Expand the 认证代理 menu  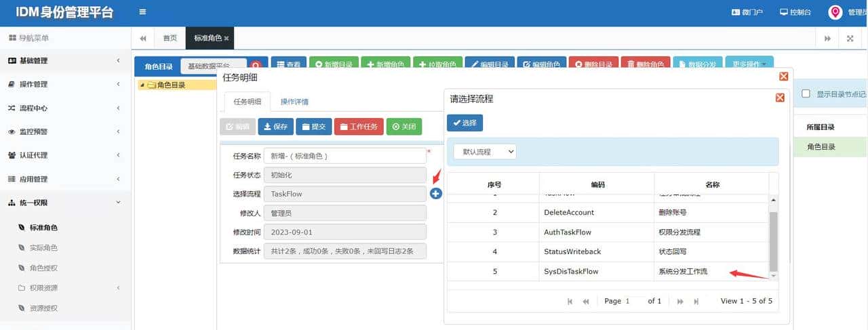pyautogui.click(x=66, y=155)
